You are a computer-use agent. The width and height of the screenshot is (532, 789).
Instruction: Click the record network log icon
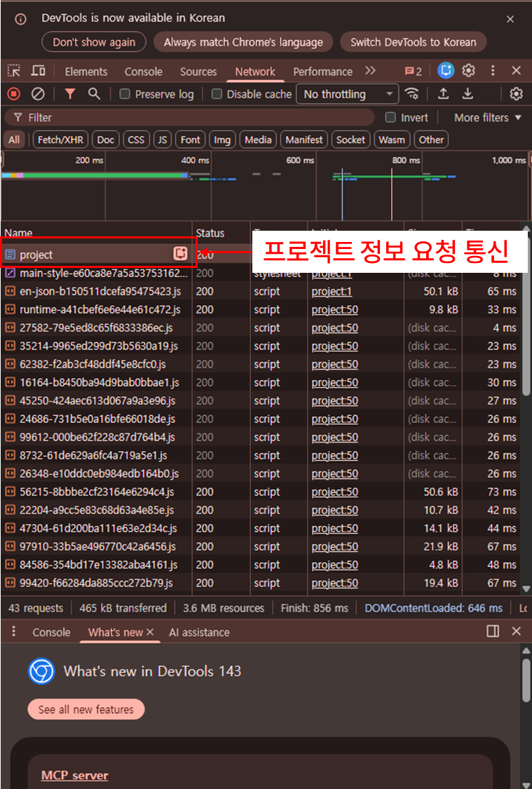(x=13, y=94)
